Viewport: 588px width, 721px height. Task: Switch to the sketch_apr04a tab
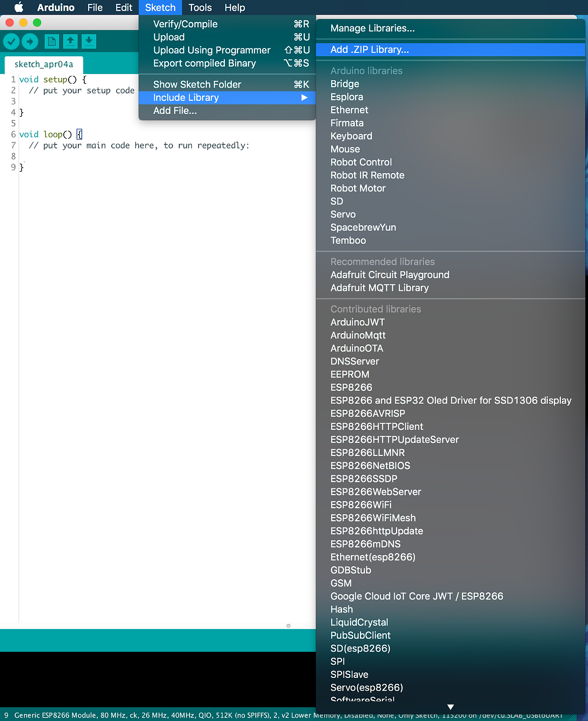44,64
